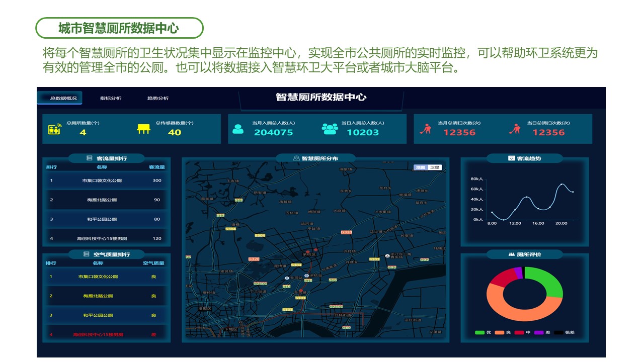Image resolution: width=644 pixels, height=362 pixels.
Task: Click the 空气质量 column header
Action: [x=153, y=263]
